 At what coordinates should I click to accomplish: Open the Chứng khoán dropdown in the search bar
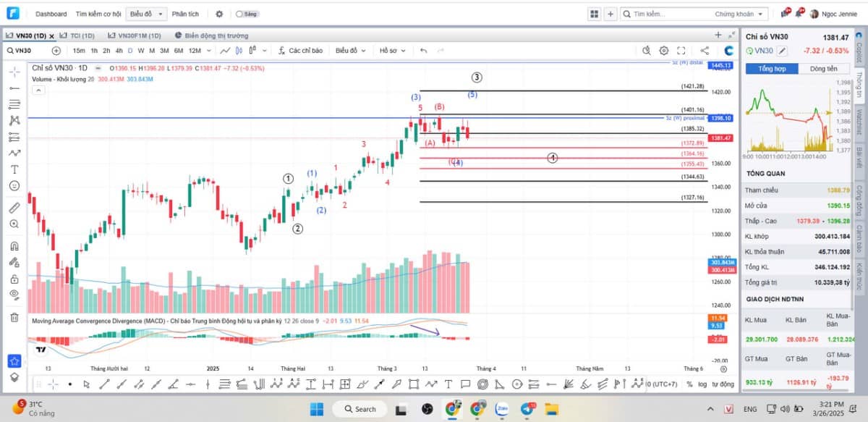pos(732,14)
